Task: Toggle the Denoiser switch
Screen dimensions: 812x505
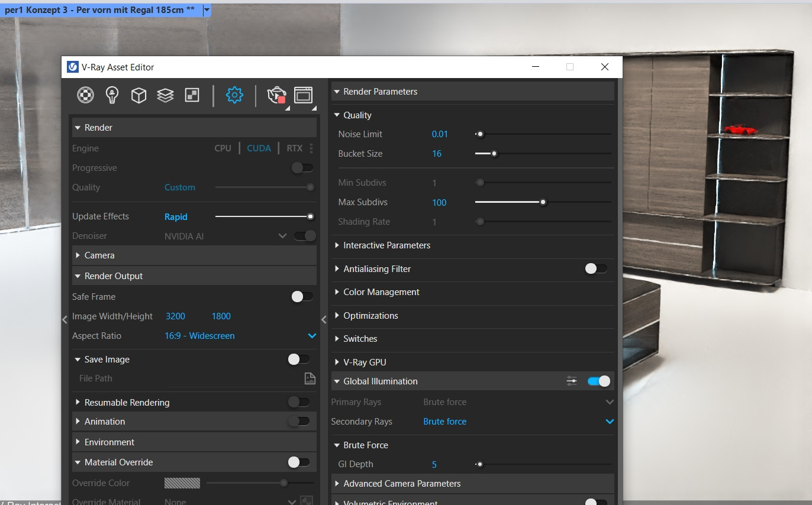Action: 305,236
